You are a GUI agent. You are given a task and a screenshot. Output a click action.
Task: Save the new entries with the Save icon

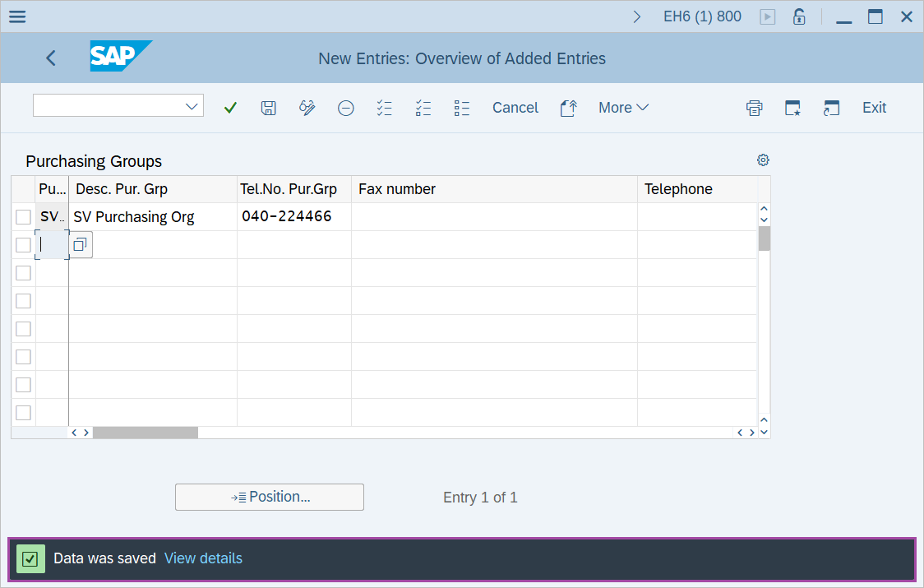[x=268, y=108]
